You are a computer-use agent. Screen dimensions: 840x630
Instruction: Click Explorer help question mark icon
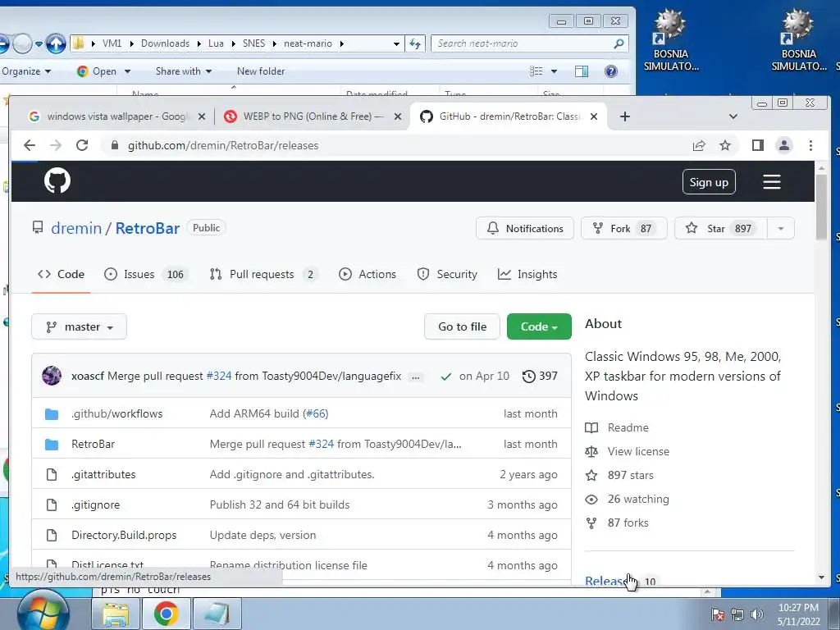pyautogui.click(x=610, y=71)
